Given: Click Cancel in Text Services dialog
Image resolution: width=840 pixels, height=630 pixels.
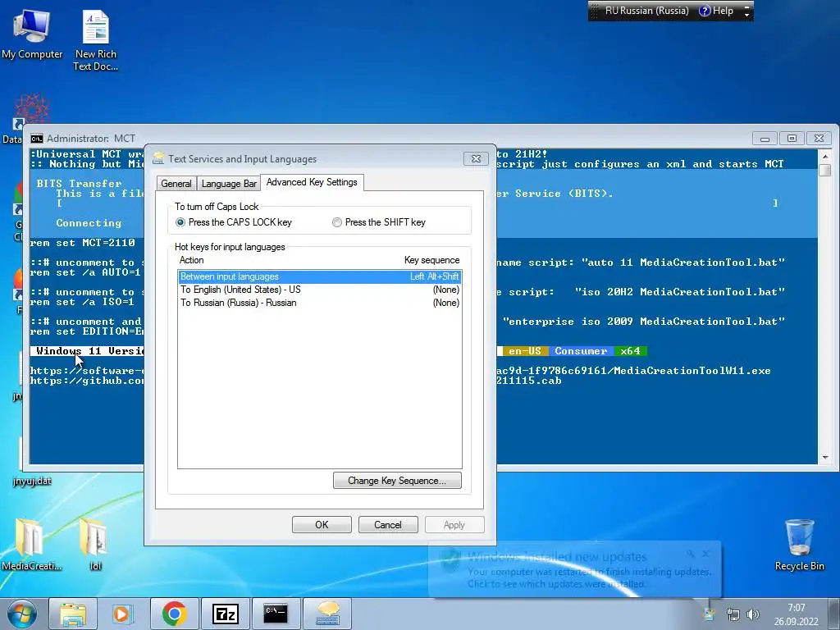Looking at the screenshot, I should click(388, 525).
